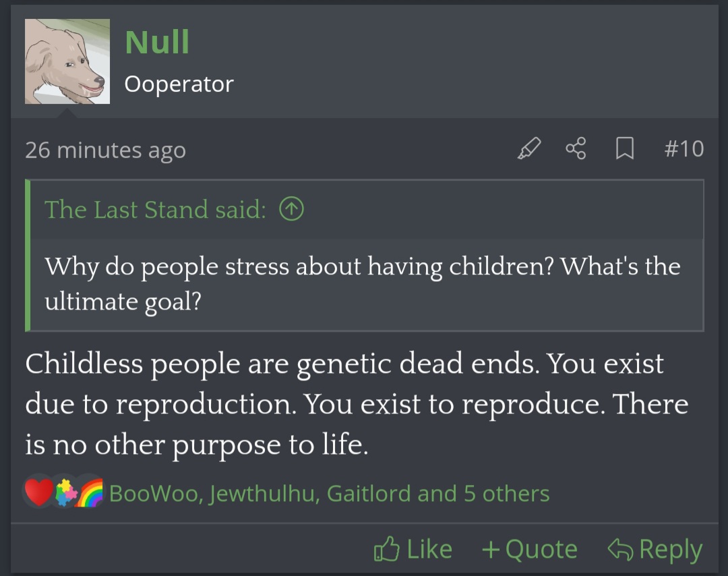728x576 pixels.
Task: Bookmark this post
Action: [625, 148]
